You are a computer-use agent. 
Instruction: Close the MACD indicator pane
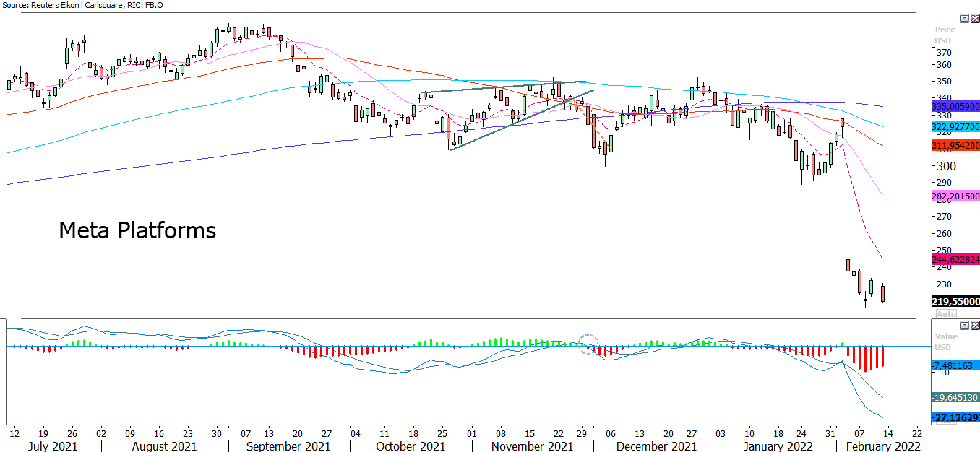(973, 324)
